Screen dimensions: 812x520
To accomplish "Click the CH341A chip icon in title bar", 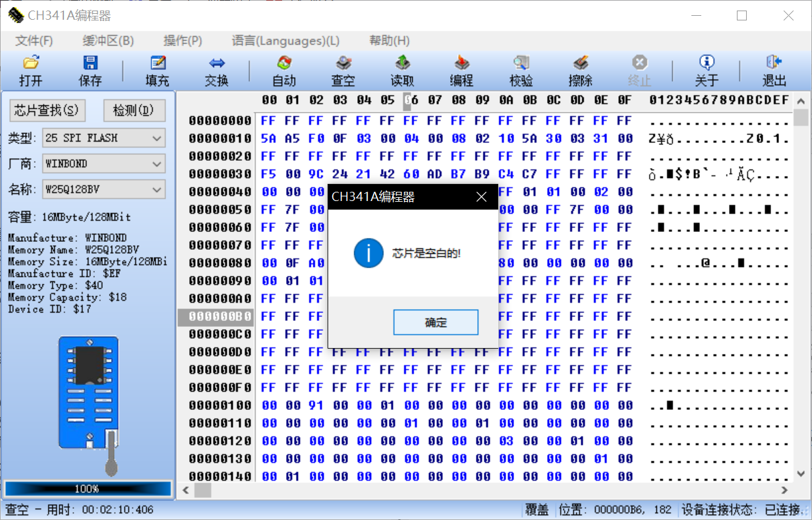I will [15, 15].
